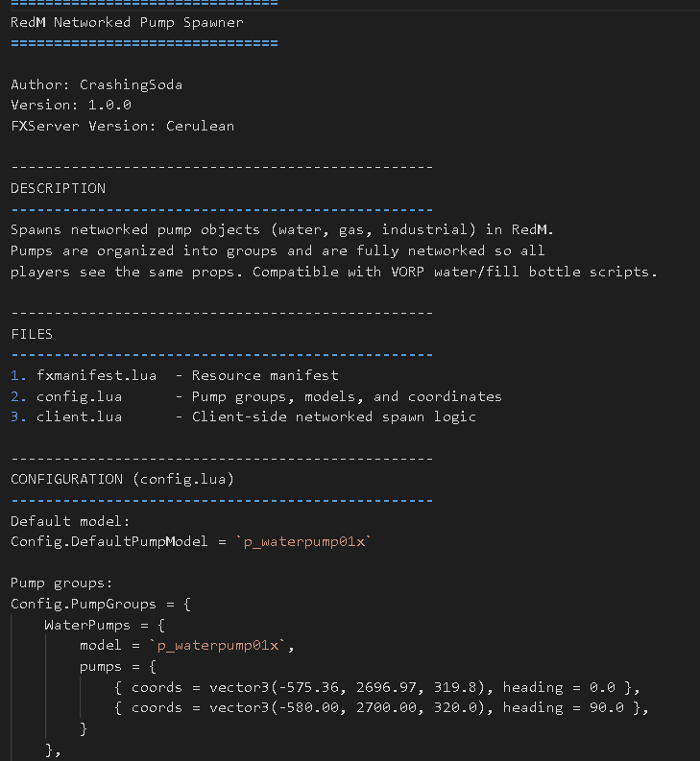Click the Version: 1.0.0 line

pyautogui.click(x=71, y=105)
